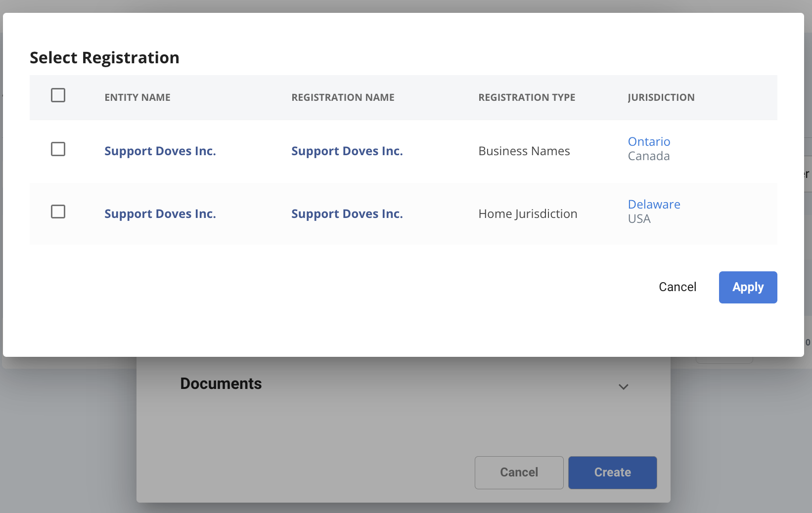812x513 pixels.
Task: Expand the Documents section chevron
Action: coord(623,386)
